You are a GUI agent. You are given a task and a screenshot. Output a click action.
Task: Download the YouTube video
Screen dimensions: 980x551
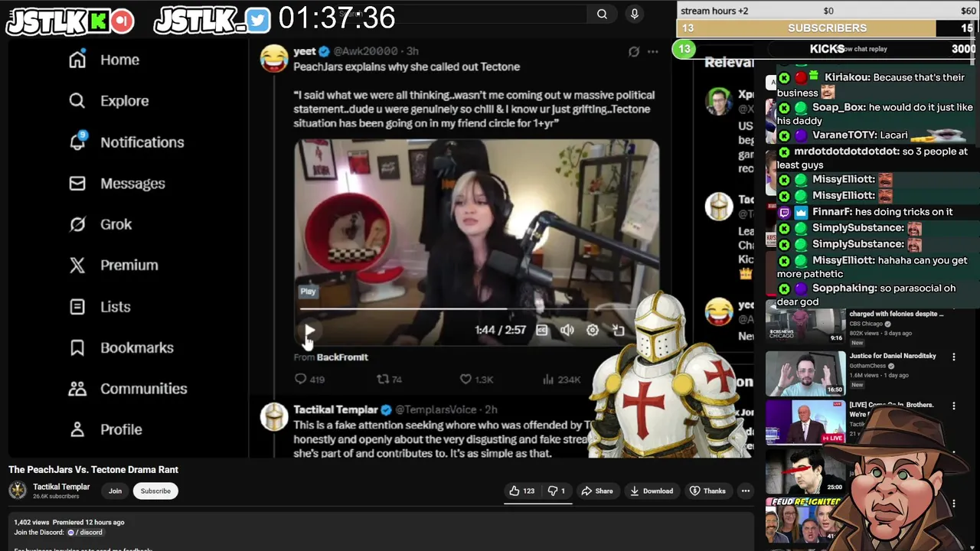tap(652, 491)
